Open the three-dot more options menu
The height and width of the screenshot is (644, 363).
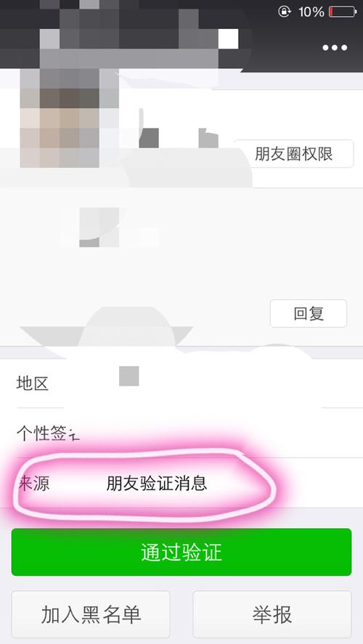(335, 48)
